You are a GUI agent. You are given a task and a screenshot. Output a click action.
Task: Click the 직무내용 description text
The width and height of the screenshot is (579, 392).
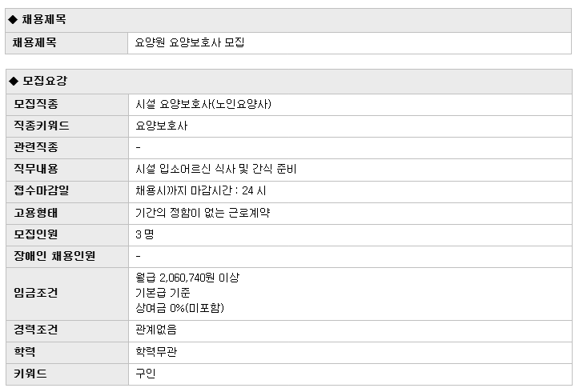[216, 169]
